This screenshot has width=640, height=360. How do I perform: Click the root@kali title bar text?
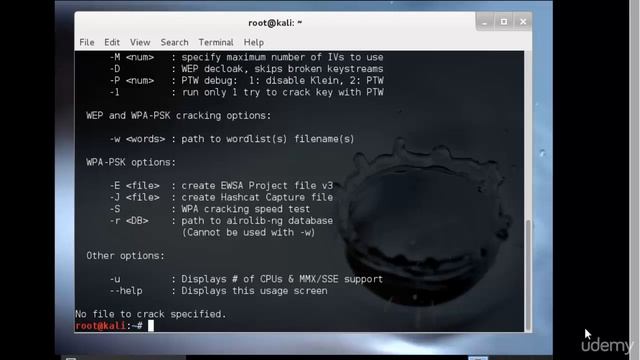[x=275, y=23]
